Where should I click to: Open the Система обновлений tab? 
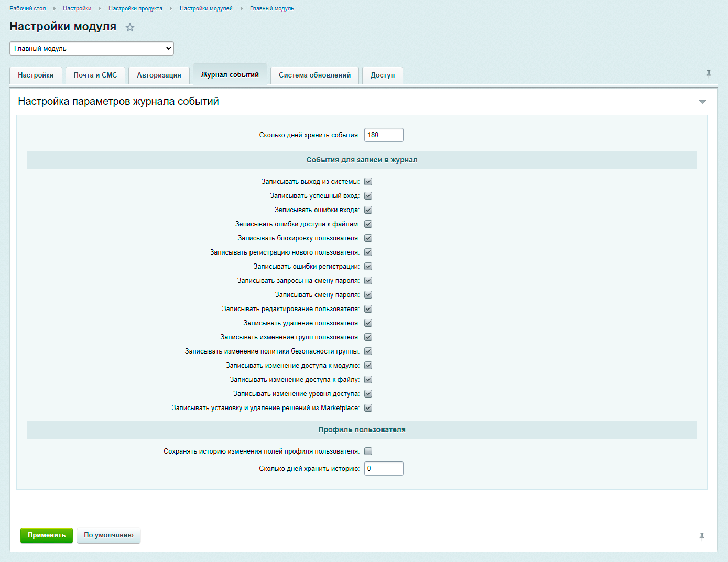click(315, 75)
